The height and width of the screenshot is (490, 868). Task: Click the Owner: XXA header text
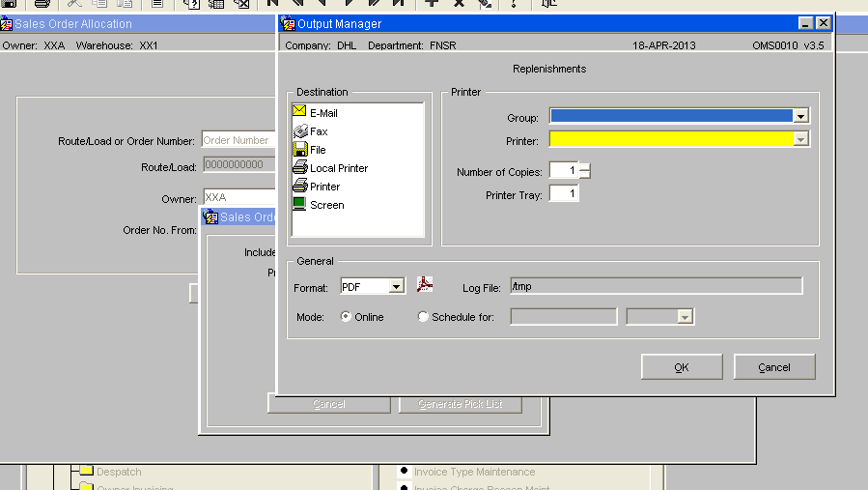pos(33,45)
